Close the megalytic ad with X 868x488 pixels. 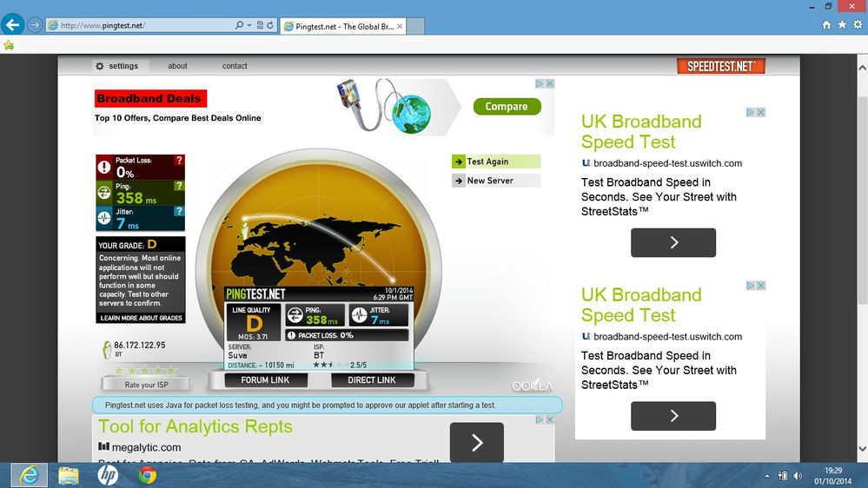coord(550,420)
